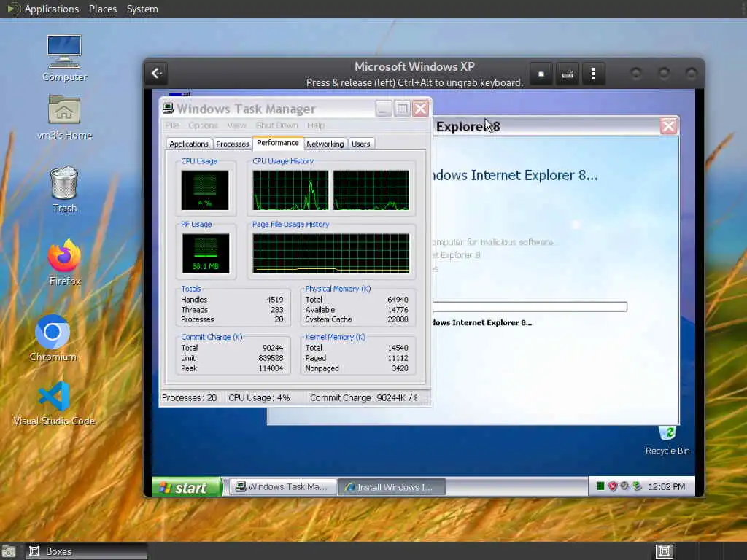The height and width of the screenshot is (560, 747).
Task: Go back using Boxes back arrow
Action: 157,74
